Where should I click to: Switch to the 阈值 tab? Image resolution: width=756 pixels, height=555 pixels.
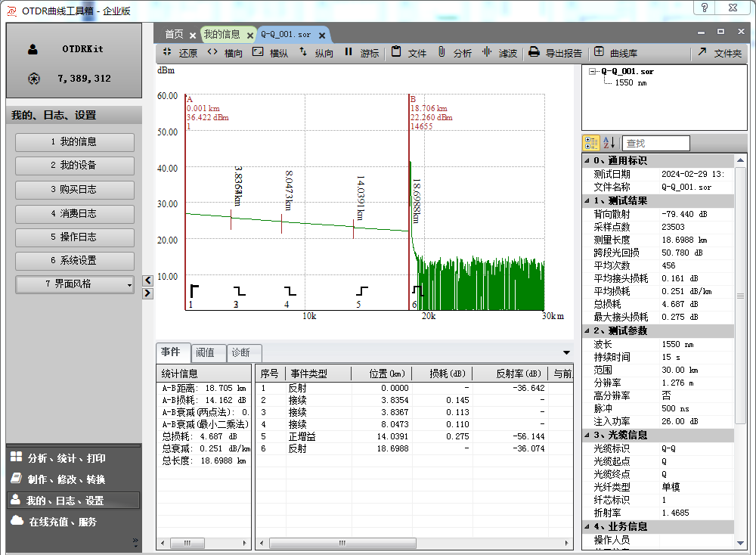tap(205, 352)
